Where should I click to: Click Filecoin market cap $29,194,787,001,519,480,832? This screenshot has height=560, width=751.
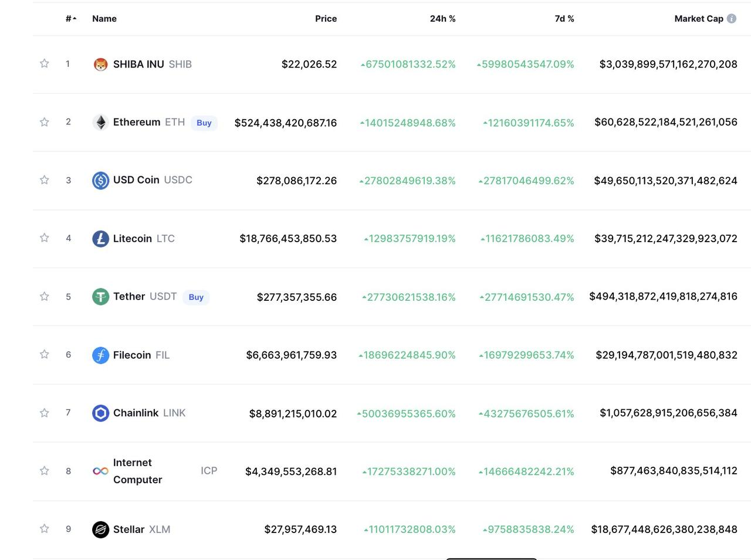(x=667, y=355)
